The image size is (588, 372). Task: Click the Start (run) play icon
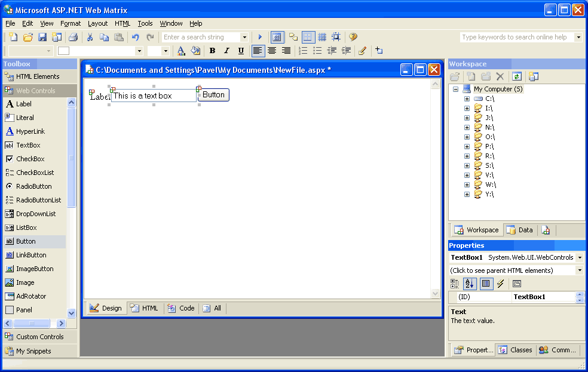point(260,37)
